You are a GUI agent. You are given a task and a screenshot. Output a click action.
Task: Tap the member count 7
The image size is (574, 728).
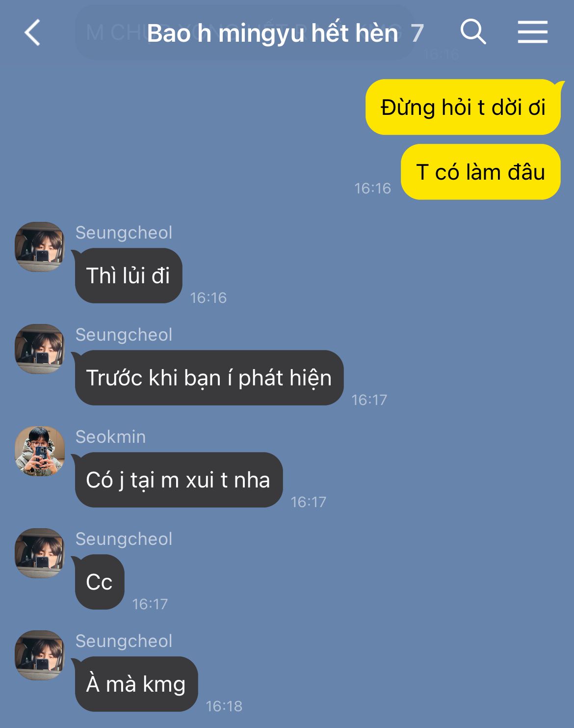(x=417, y=33)
